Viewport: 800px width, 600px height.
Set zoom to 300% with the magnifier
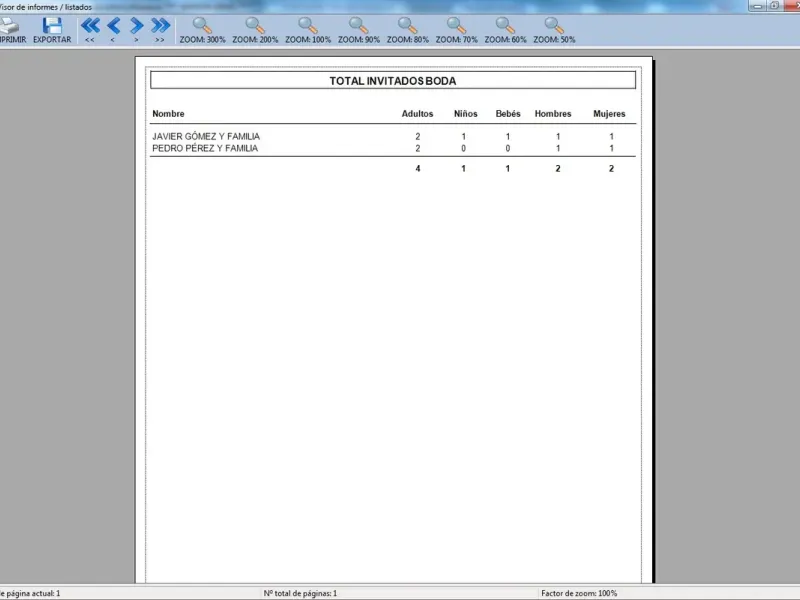(x=202, y=26)
